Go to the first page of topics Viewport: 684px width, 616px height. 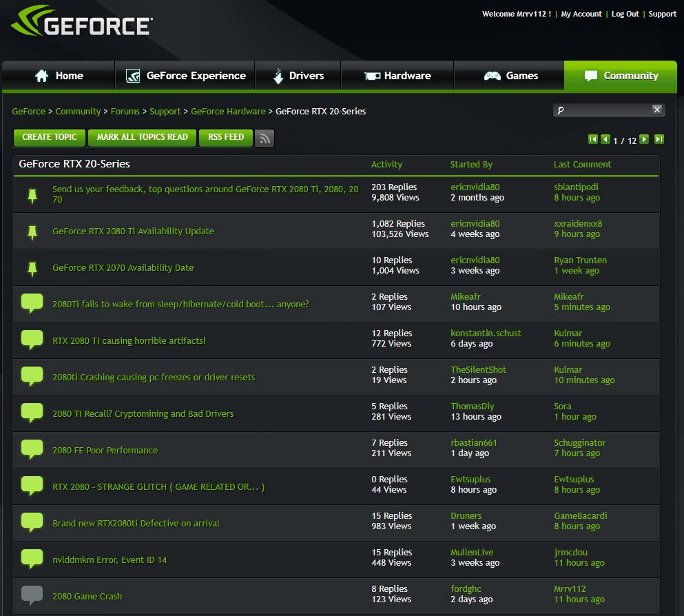(x=593, y=139)
